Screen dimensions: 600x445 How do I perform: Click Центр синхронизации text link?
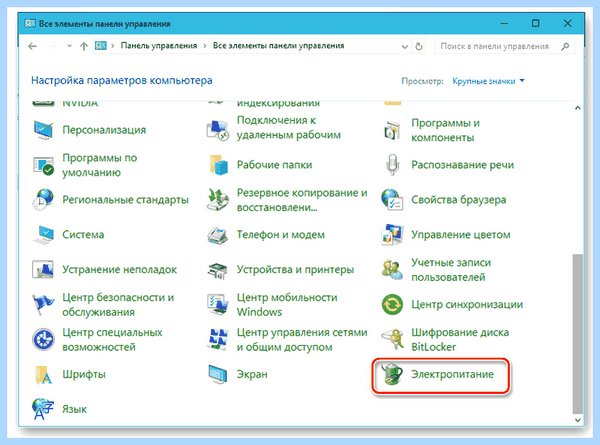click(x=467, y=305)
